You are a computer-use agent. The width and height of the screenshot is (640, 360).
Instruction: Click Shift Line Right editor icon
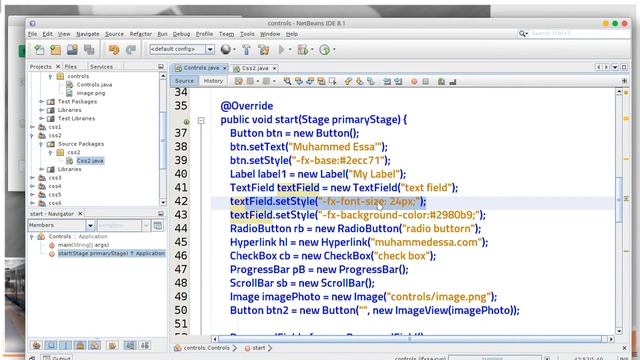click(x=398, y=81)
